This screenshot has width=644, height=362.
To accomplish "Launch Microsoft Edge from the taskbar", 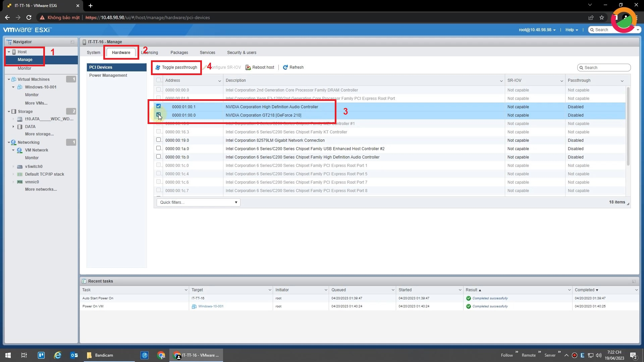I will click(x=58, y=355).
